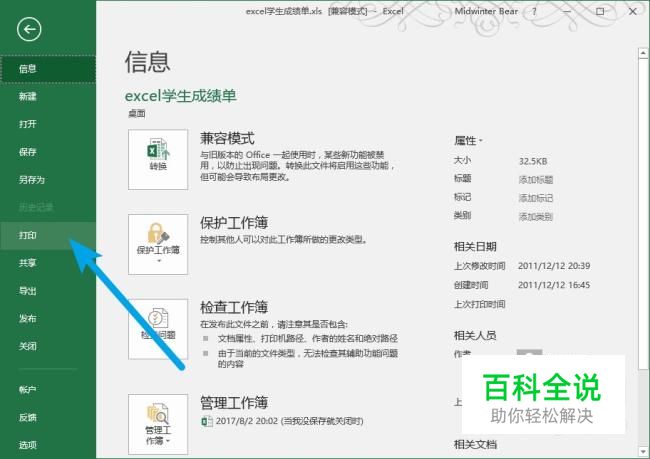
Task: Expand the 属性 properties dropdown
Action: pos(468,141)
